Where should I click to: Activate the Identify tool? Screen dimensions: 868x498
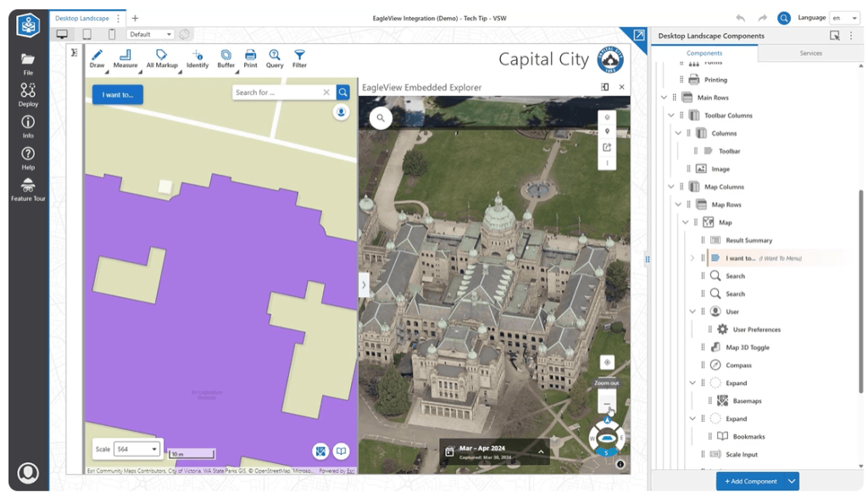[x=198, y=59]
